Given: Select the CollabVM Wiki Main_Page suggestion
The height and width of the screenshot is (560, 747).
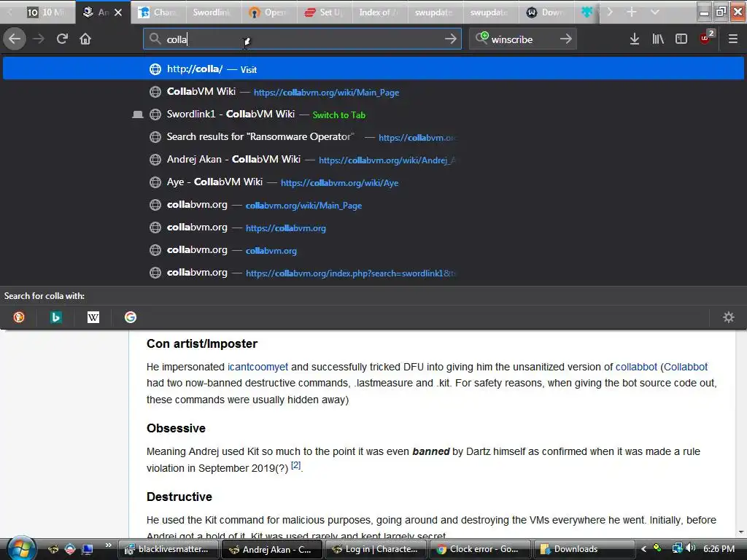Looking at the screenshot, I should pos(373,92).
